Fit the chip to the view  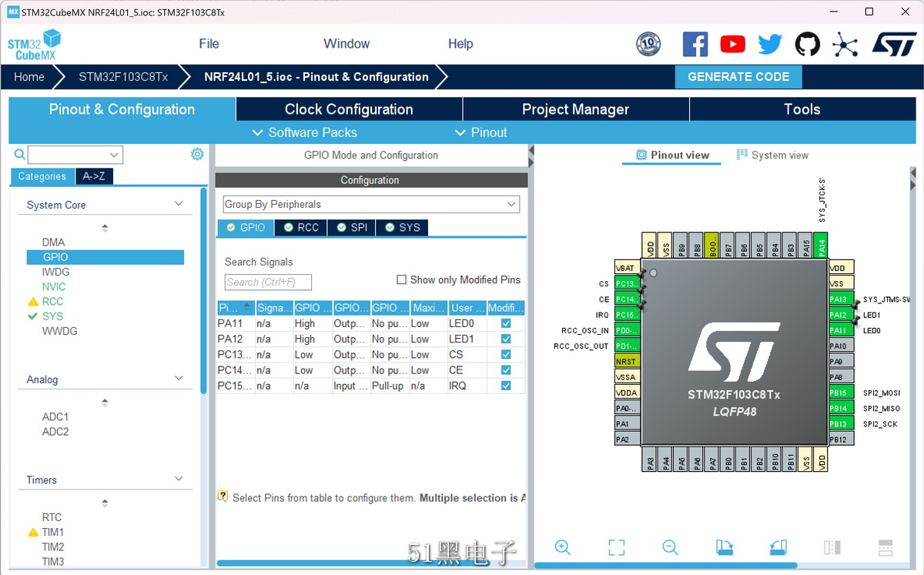pos(616,547)
